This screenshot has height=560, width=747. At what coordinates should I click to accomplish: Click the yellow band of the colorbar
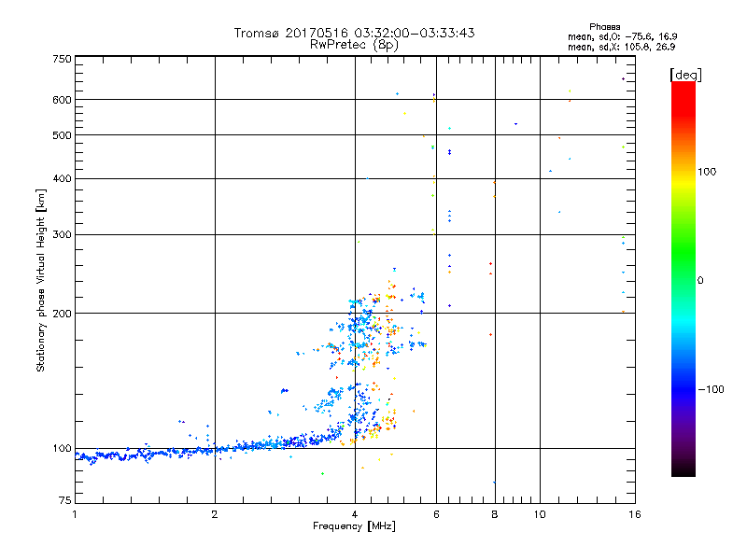coord(684,183)
